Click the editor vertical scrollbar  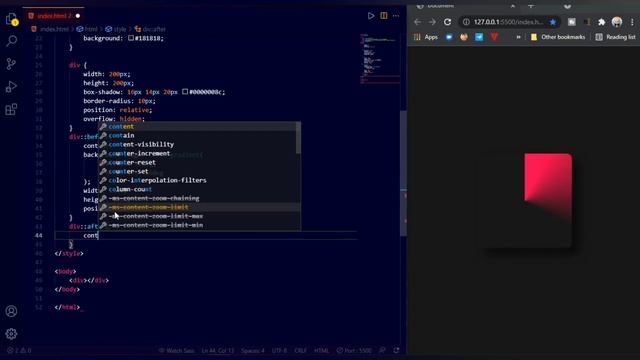(403, 173)
